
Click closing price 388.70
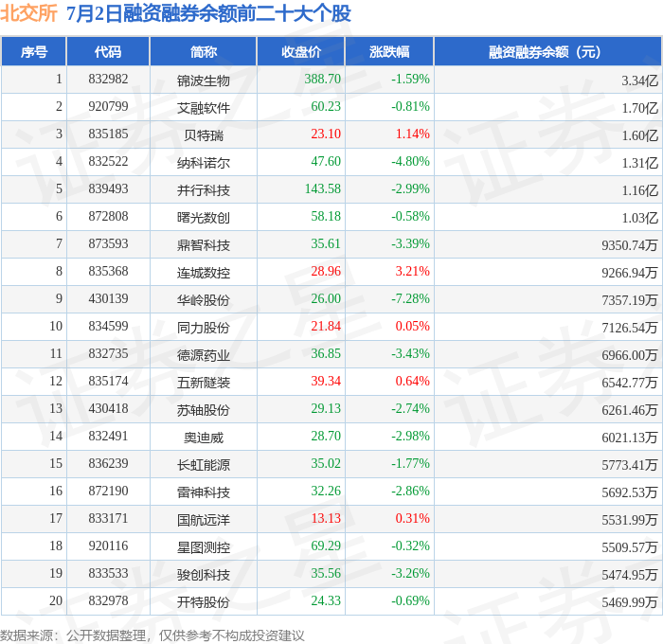pyautogui.click(x=323, y=79)
